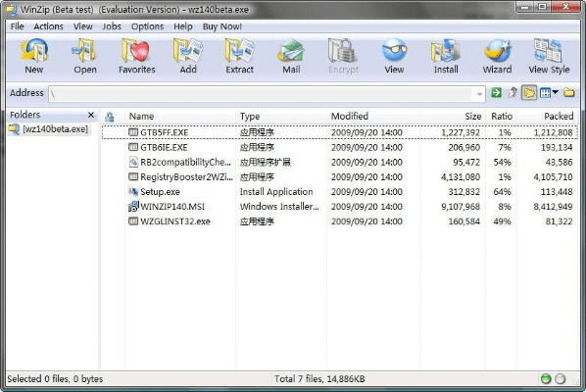Click the GTB6IE.EXE file icon
This screenshot has height=392, width=586.
pyautogui.click(x=133, y=147)
